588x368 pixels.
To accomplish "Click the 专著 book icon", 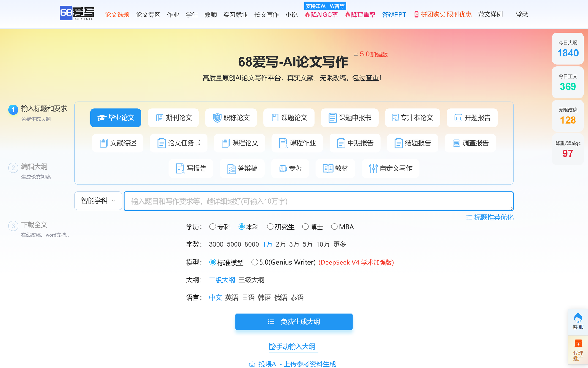I will click(283, 168).
